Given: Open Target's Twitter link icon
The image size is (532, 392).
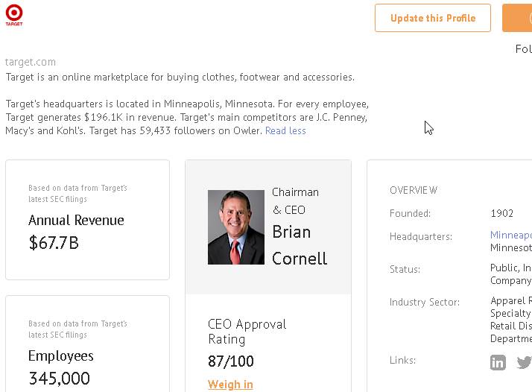Looking at the screenshot, I should pos(524,363).
